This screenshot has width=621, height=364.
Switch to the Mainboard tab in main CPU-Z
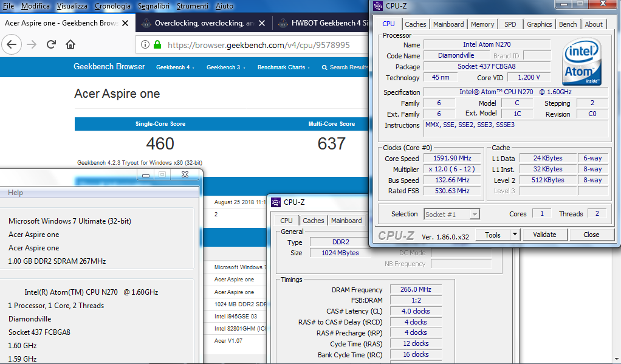pos(448,24)
